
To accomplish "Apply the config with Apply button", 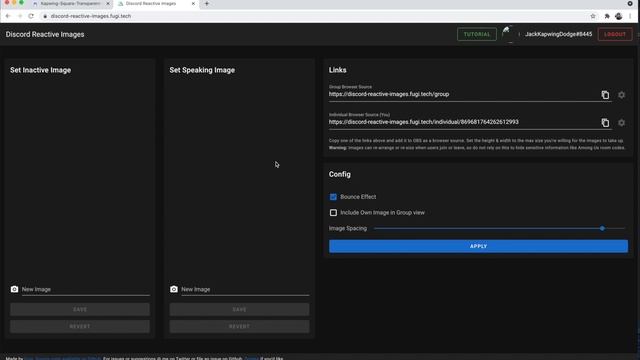I will (478, 246).
